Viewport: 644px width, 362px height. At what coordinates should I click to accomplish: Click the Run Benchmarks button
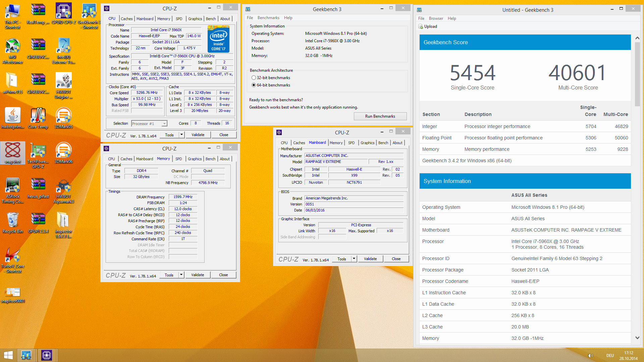click(x=380, y=116)
